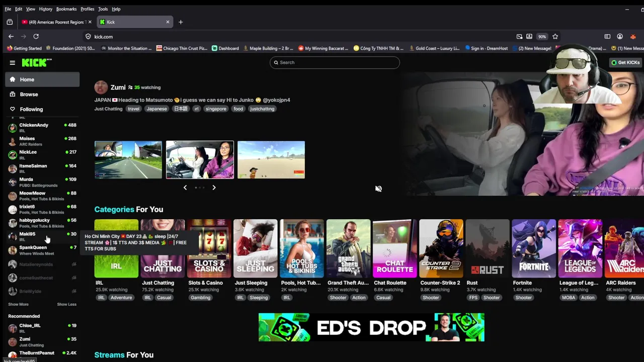Open the File menu
Screen dimensions: 644x362
(x=8, y=9)
